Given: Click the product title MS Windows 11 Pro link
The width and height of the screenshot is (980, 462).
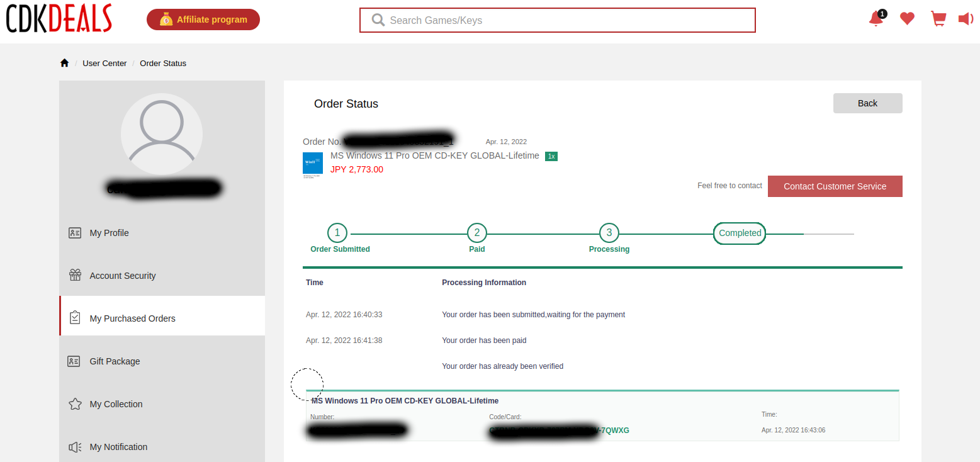Looking at the screenshot, I should click(x=435, y=155).
